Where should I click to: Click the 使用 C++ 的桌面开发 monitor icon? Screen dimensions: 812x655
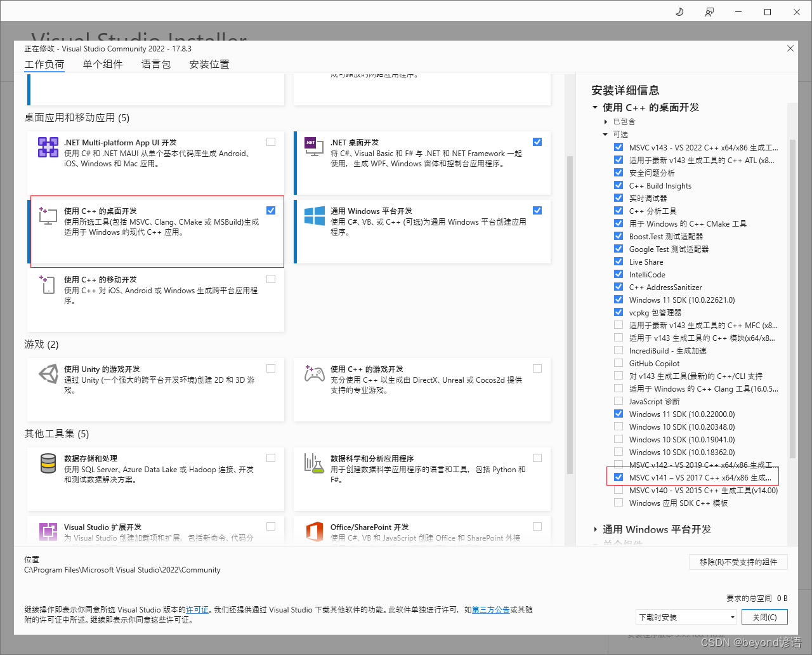[x=48, y=215]
